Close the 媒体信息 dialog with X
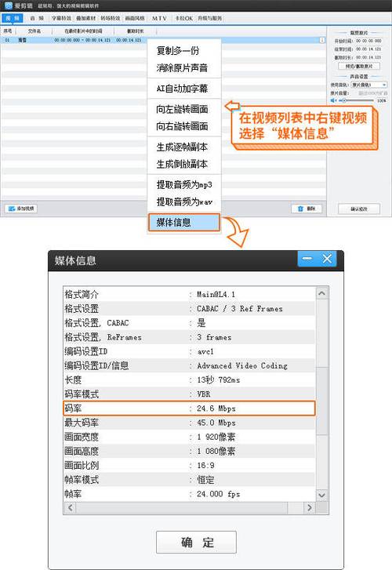The image size is (392, 570). (x=327, y=259)
